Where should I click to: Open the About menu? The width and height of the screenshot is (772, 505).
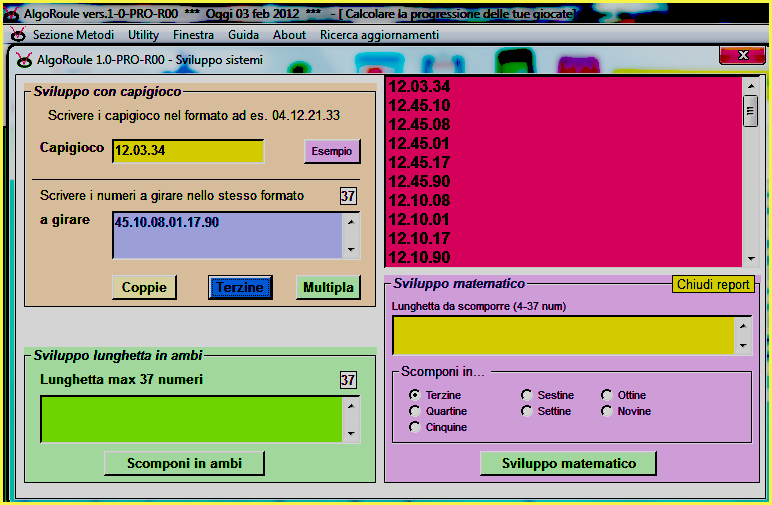click(290, 35)
